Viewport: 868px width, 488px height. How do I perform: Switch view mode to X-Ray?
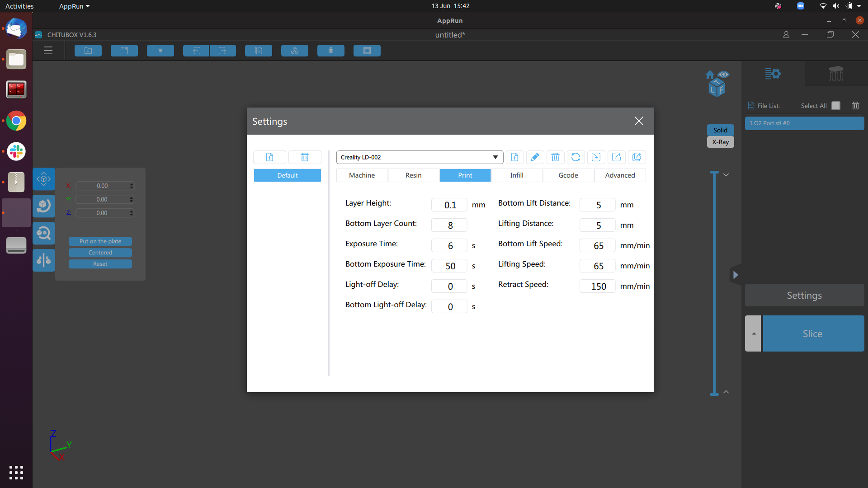[x=720, y=142]
